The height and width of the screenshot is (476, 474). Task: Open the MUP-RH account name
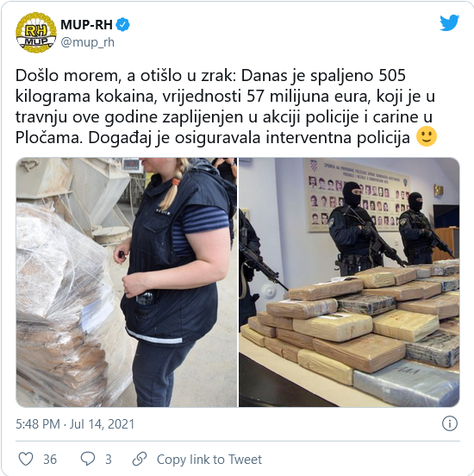[86, 25]
